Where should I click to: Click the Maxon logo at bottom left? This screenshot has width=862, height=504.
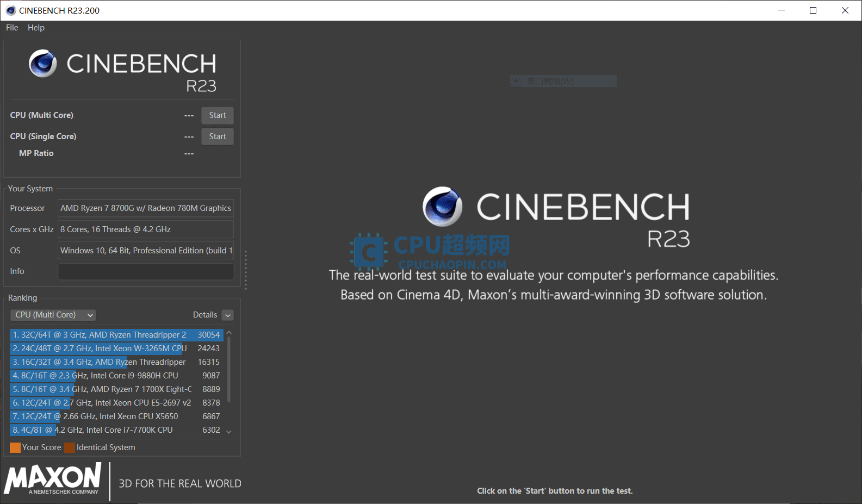click(53, 479)
